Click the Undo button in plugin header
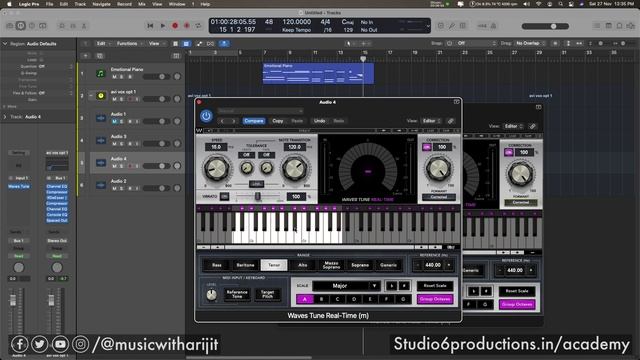This screenshot has width=640, height=360. 319,121
